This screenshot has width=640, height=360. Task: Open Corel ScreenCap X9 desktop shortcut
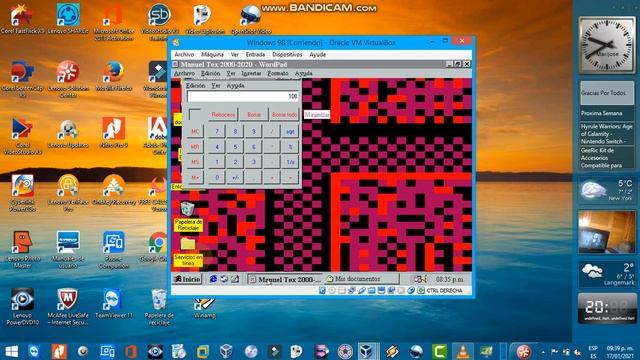[x=22, y=80]
